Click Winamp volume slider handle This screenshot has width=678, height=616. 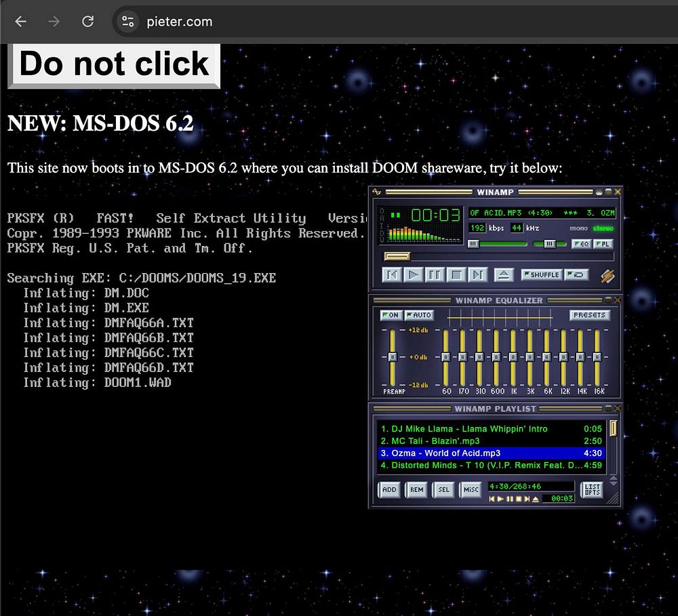pos(473,244)
